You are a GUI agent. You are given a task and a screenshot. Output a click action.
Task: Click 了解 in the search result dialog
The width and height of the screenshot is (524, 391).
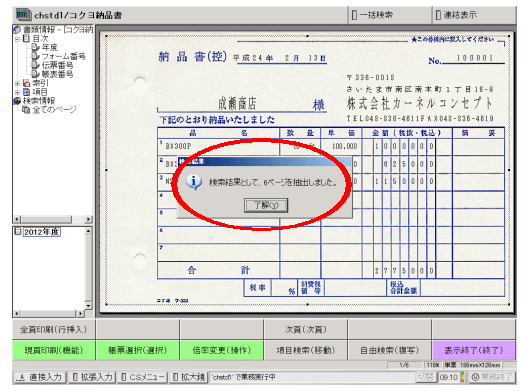tap(266, 205)
